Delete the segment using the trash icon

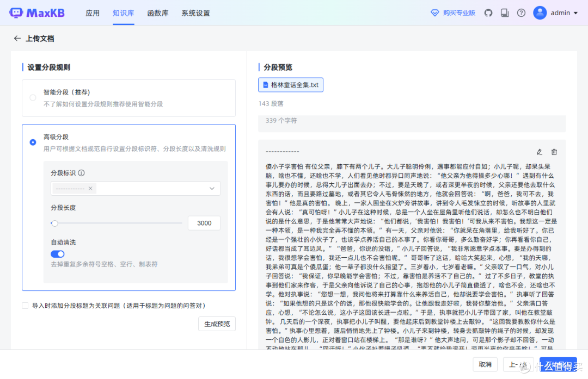point(554,152)
